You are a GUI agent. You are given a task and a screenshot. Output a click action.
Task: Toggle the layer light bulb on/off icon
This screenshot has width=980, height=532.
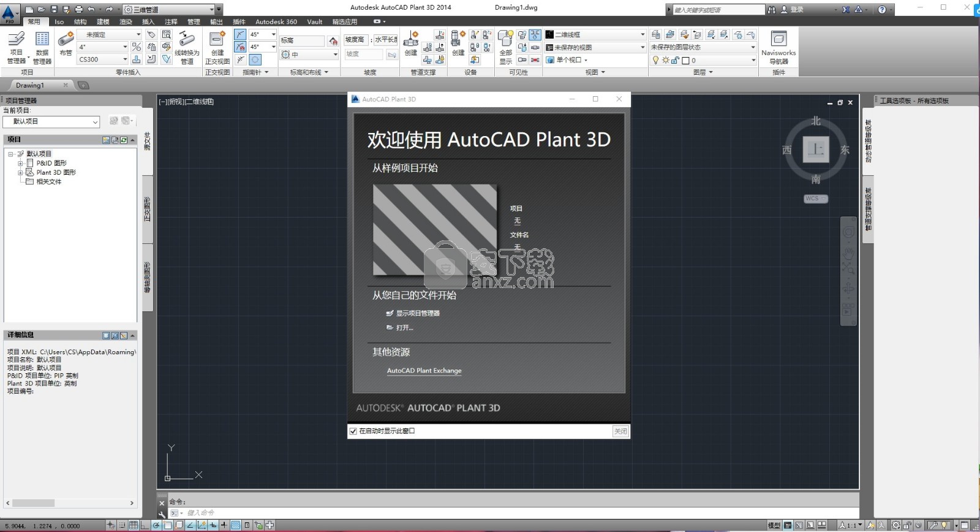(655, 60)
